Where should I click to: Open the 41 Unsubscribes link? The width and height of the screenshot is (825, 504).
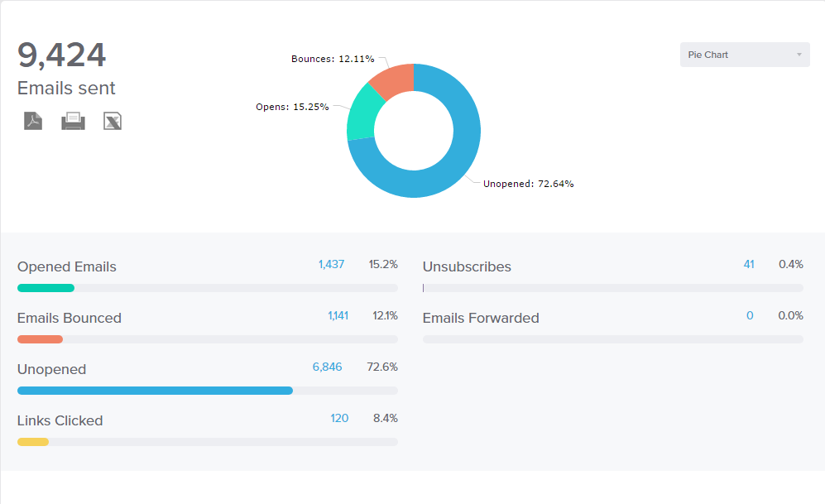click(749, 263)
